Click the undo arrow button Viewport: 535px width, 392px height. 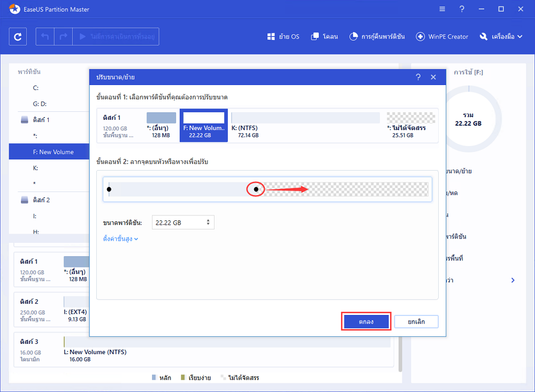pos(45,36)
